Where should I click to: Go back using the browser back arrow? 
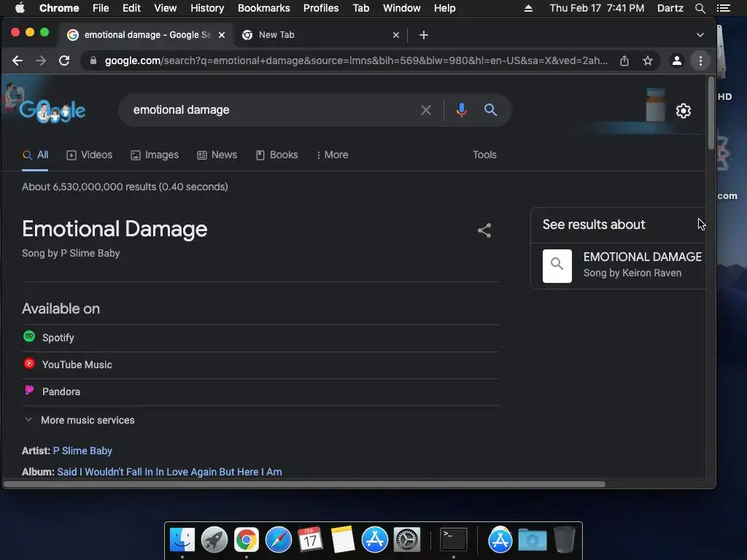click(18, 61)
